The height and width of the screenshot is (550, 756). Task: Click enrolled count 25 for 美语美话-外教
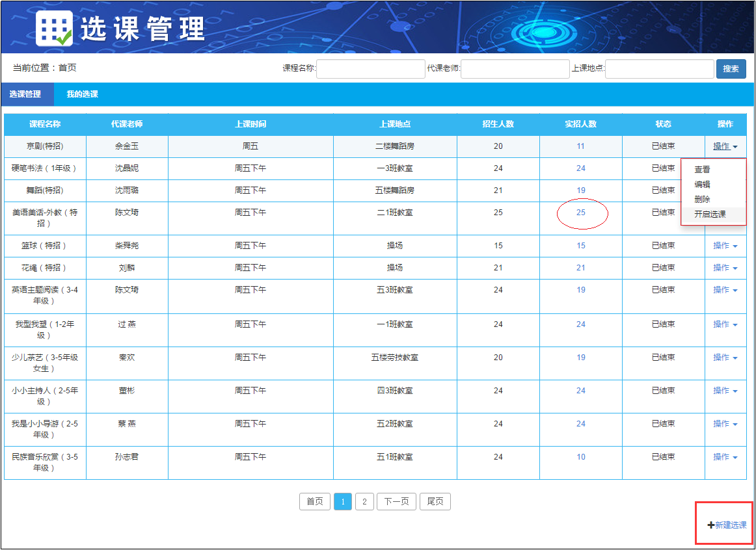(x=581, y=213)
